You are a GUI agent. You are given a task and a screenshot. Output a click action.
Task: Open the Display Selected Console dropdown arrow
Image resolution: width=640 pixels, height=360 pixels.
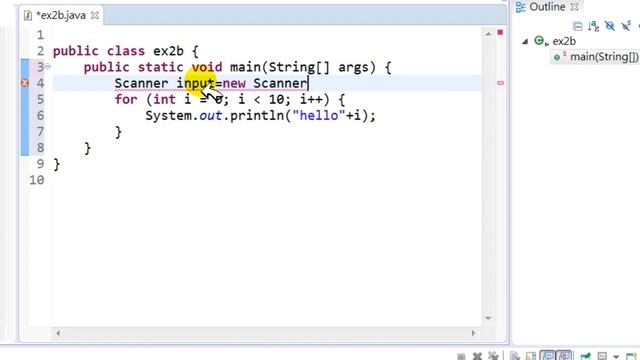(x=616, y=356)
